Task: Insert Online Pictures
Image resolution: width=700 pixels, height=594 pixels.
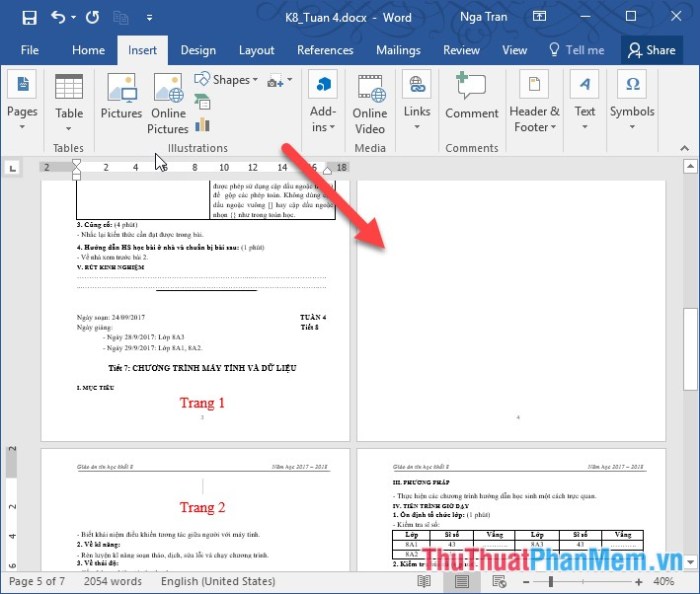Action: [168, 104]
